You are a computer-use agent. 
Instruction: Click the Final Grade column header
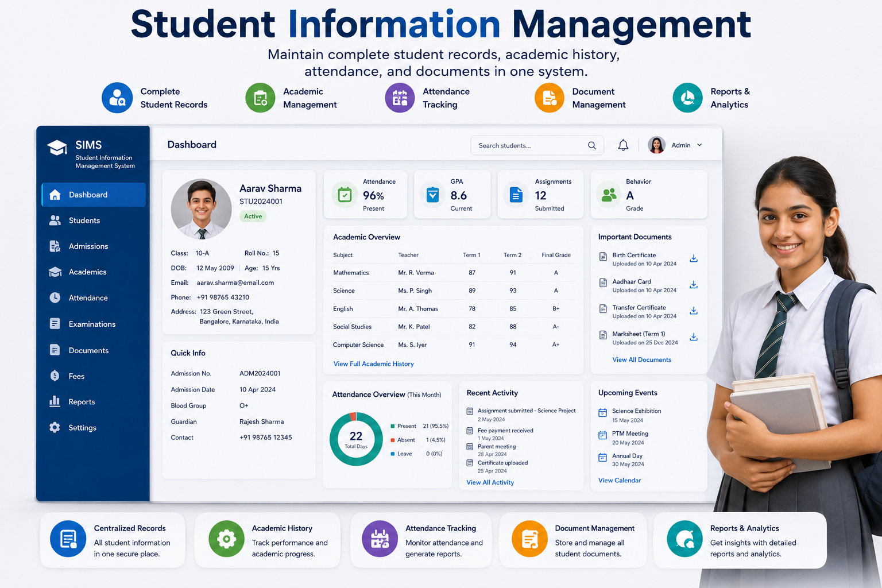click(556, 255)
